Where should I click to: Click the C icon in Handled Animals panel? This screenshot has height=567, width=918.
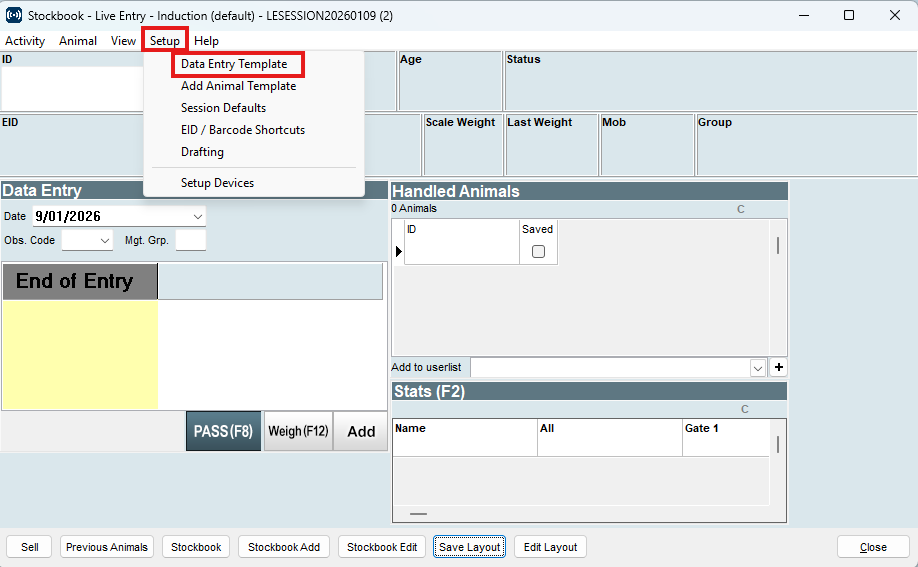(x=741, y=209)
